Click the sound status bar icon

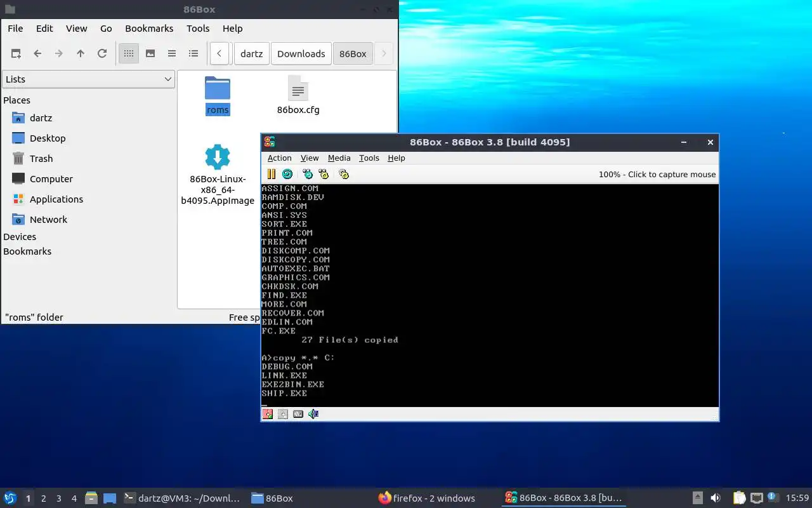(313, 414)
